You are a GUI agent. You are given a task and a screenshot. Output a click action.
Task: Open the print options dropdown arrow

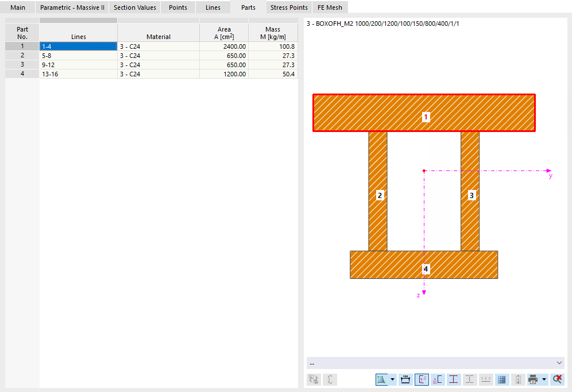544,379
